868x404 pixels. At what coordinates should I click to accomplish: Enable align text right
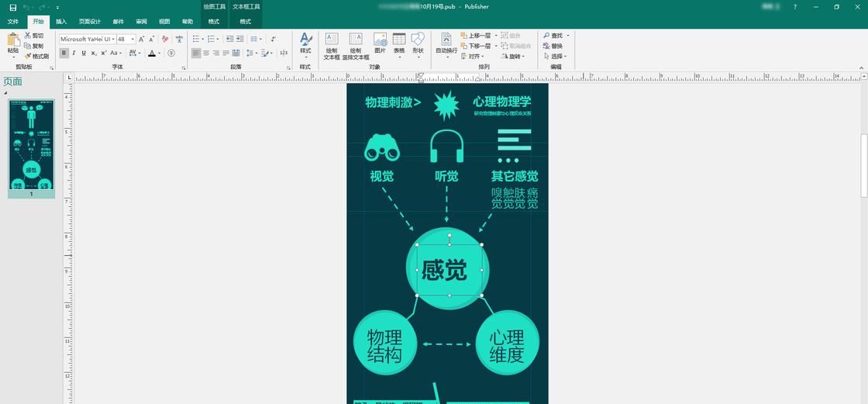coord(216,54)
